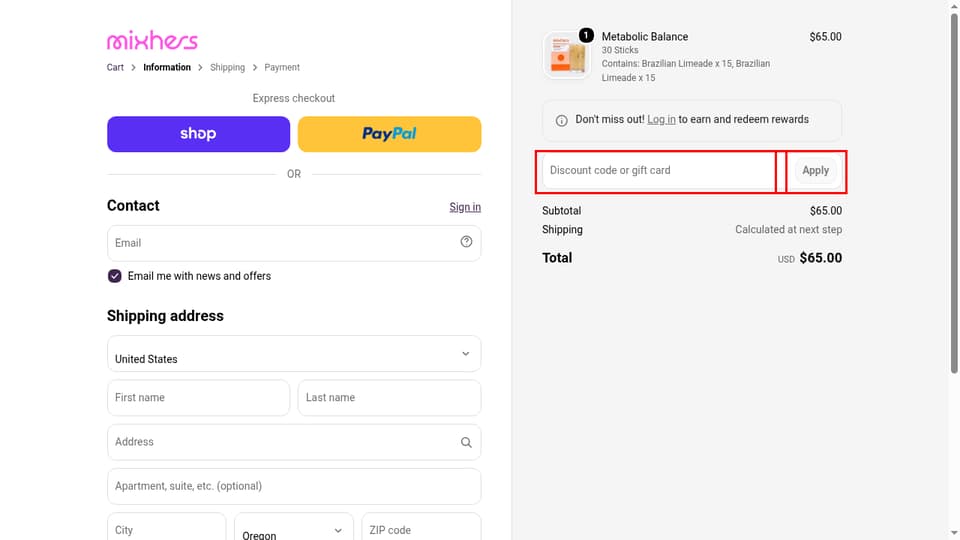Click the page vertical scrollbar

[954, 193]
